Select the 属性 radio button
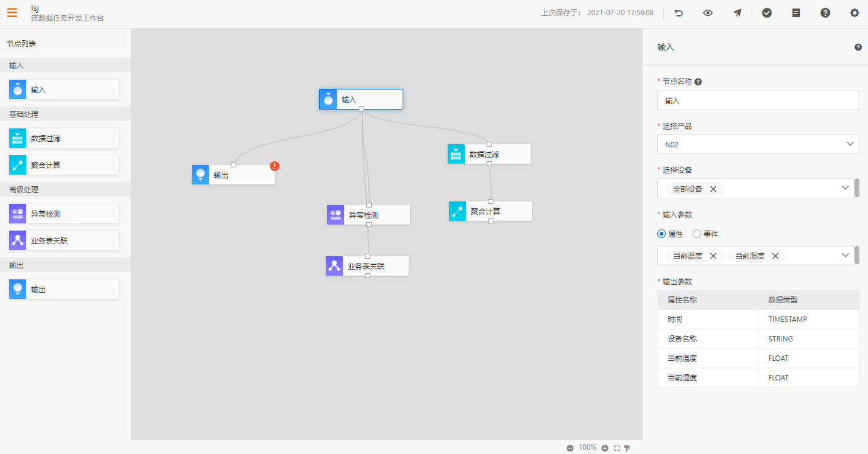 click(x=662, y=234)
